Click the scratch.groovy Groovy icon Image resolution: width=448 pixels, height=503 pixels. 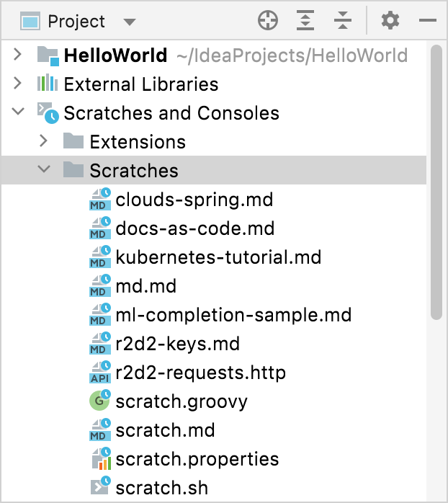pyautogui.click(x=100, y=401)
